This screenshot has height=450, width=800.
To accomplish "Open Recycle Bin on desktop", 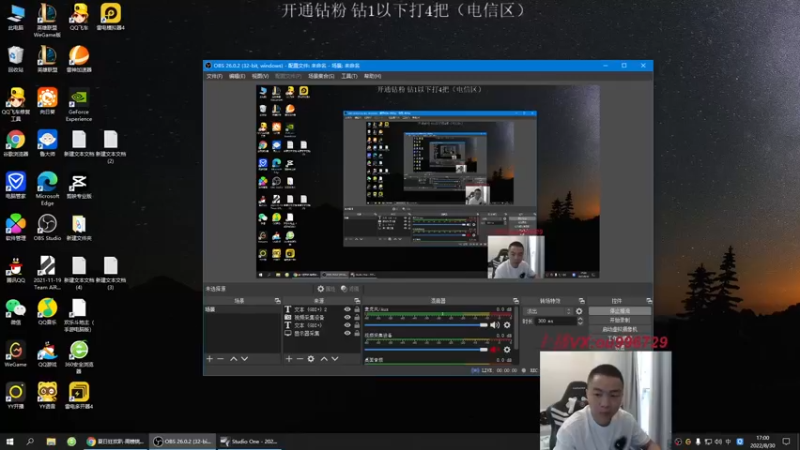I will (15, 59).
